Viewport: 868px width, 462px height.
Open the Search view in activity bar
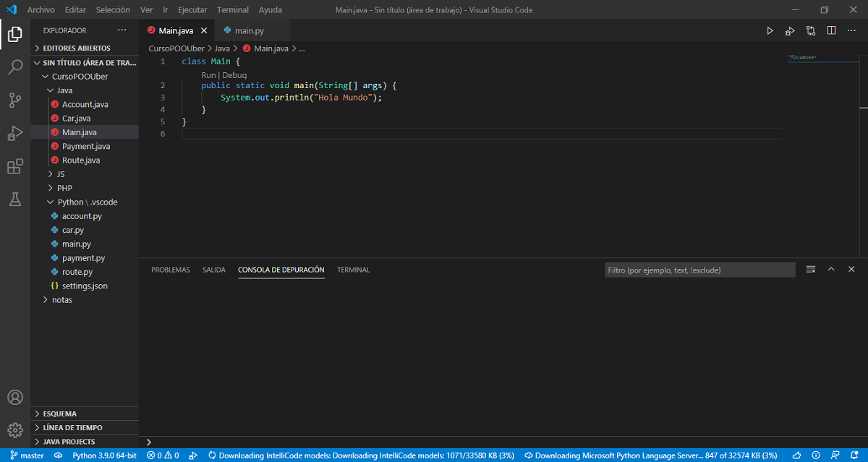pos(15,67)
